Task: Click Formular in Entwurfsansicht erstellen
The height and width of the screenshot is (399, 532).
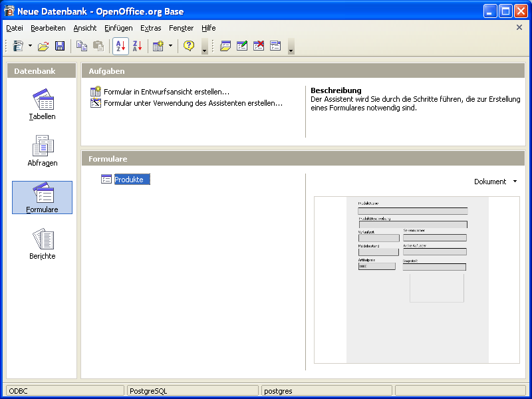Action: click(166, 92)
